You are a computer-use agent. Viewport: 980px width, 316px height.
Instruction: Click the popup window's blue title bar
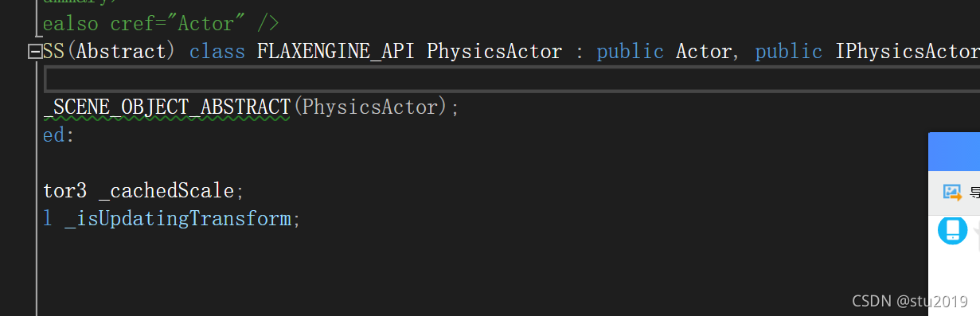tap(955, 150)
